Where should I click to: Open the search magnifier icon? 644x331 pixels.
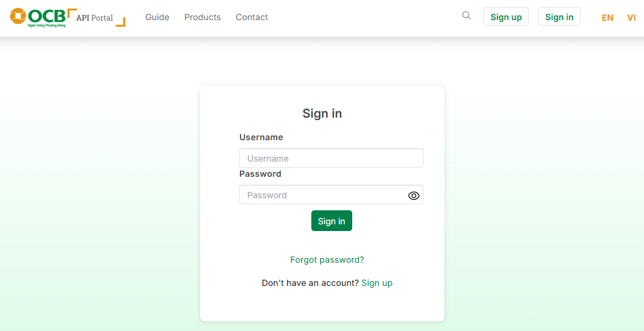(466, 16)
